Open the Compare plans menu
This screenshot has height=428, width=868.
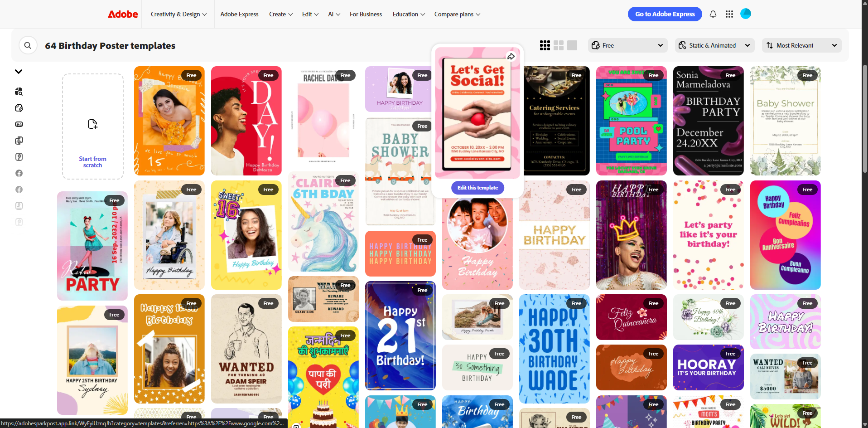pyautogui.click(x=456, y=14)
